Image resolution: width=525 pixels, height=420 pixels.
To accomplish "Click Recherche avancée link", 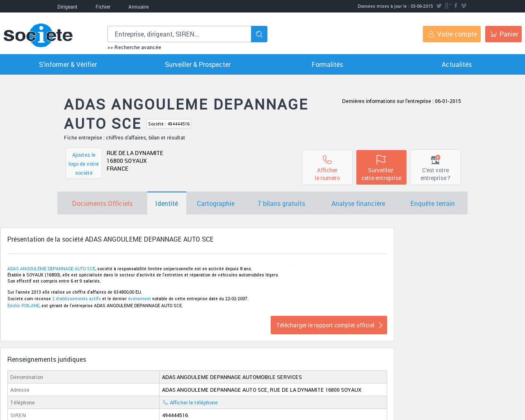I will (134, 48).
